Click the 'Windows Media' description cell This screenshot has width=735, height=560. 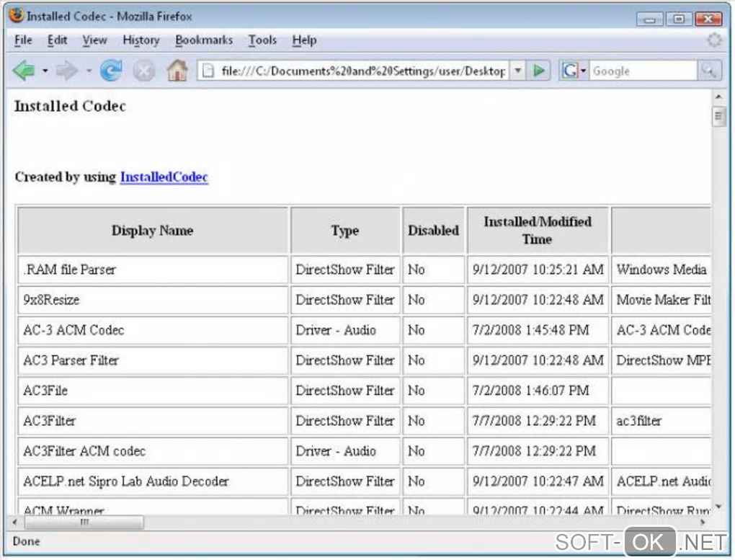click(x=661, y=270)
